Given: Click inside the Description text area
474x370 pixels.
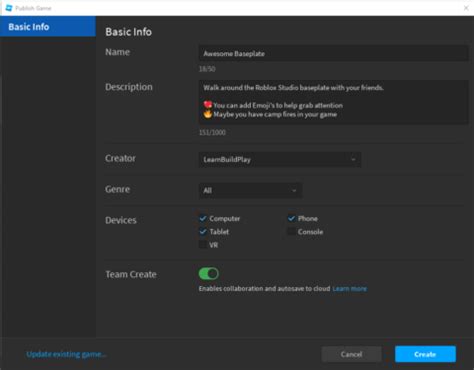Looking at the screenshot, I should pyautogui.click(x=333, y=102).
